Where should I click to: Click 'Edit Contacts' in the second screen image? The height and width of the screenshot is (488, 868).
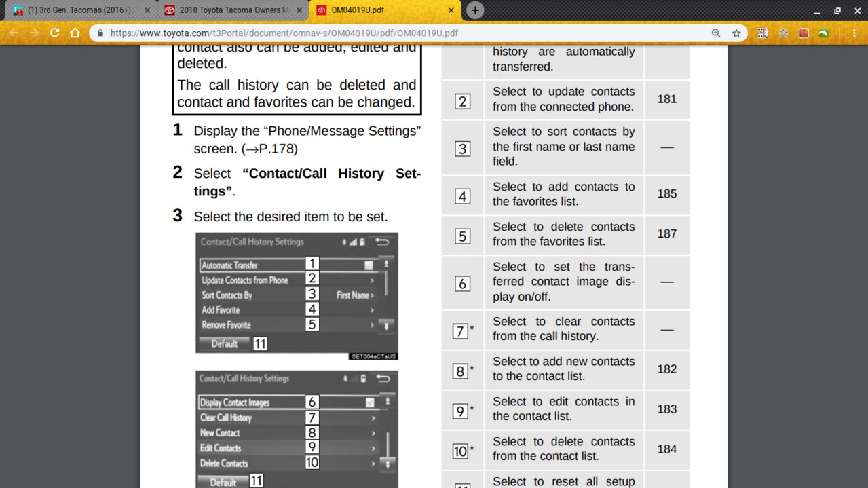tap(221, 448)
